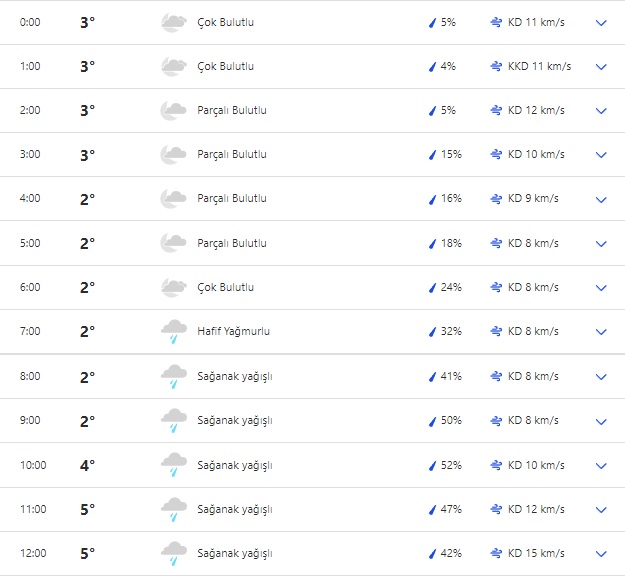Image resolution: width=625 pixels, height=577 pixels.
Task: Expand the 0:00 hourly forecast row
Action: pyautogui.click(x=601, y=22)
